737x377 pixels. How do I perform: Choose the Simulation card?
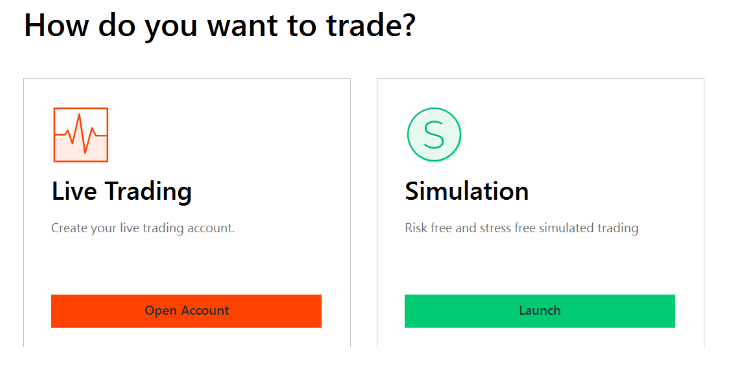click(x=541, y=212)
